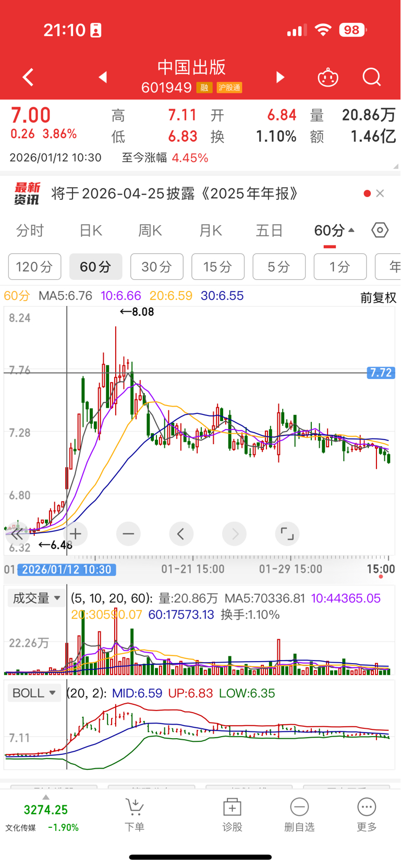Tap the MA5:6.76 moving average label

[x=65, y=296]
